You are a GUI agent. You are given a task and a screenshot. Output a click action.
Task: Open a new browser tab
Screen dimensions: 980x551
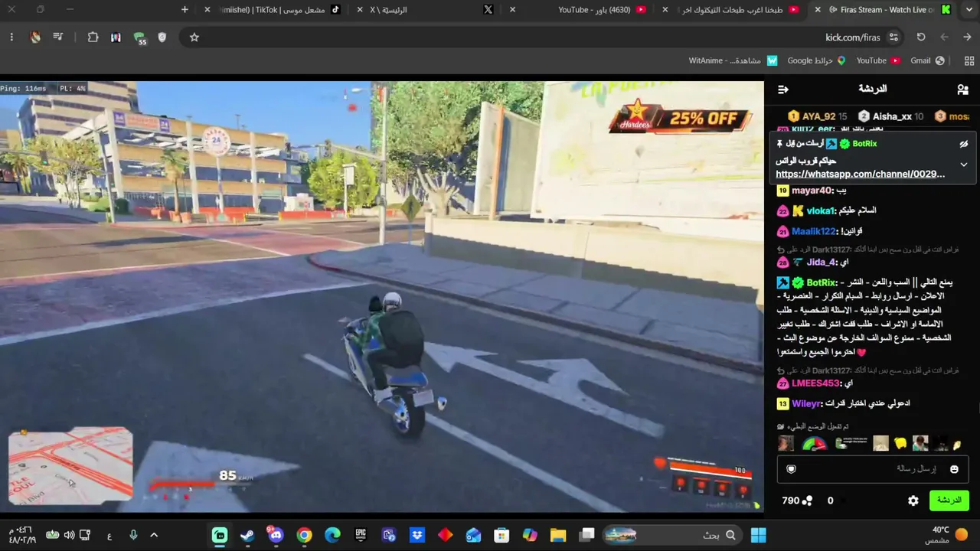(185, 10)
